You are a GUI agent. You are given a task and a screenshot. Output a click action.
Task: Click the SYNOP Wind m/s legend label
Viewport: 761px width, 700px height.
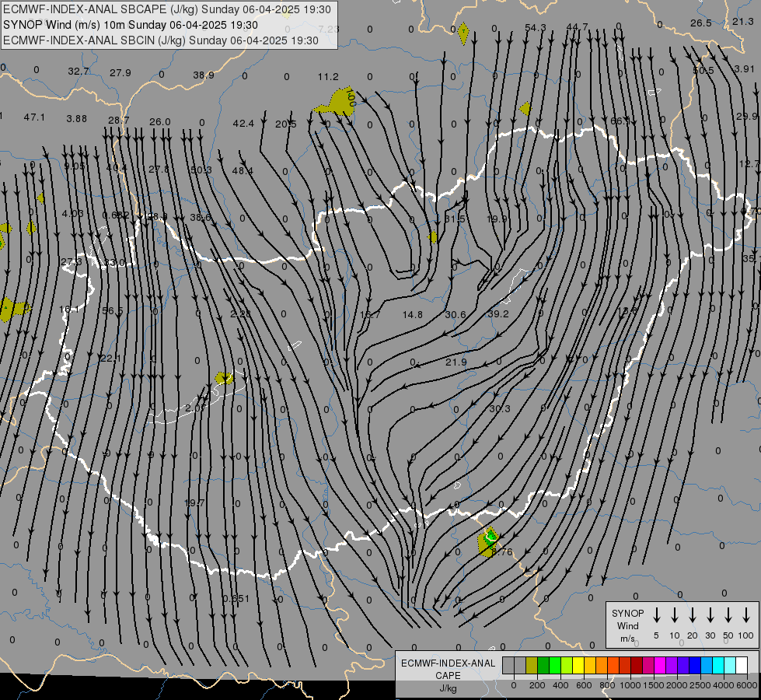pyautogui.click(x=627, y=625)
